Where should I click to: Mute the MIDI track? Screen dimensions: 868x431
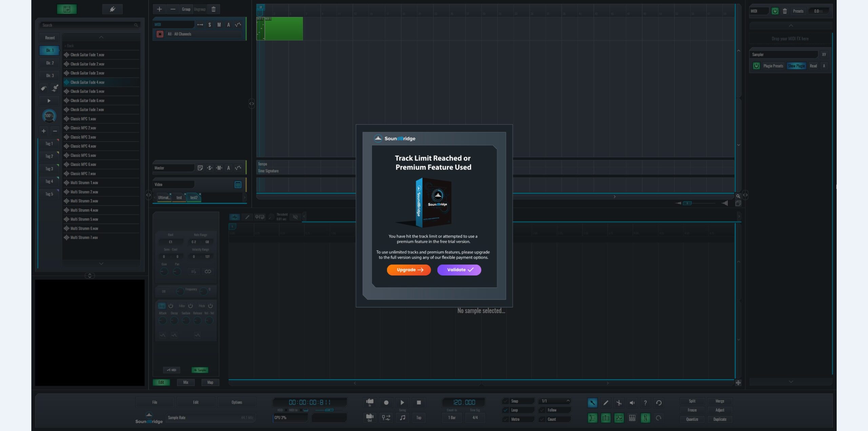[x=219, y=24]
